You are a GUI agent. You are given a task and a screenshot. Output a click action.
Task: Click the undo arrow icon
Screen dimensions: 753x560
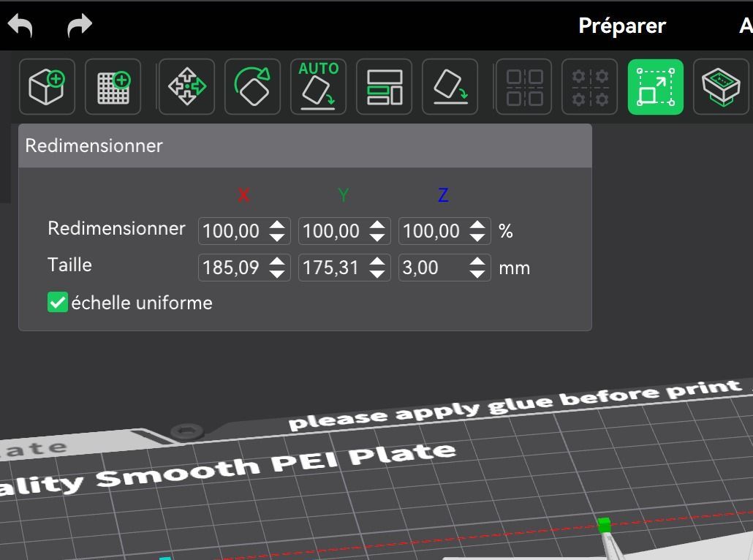[20, 25]
